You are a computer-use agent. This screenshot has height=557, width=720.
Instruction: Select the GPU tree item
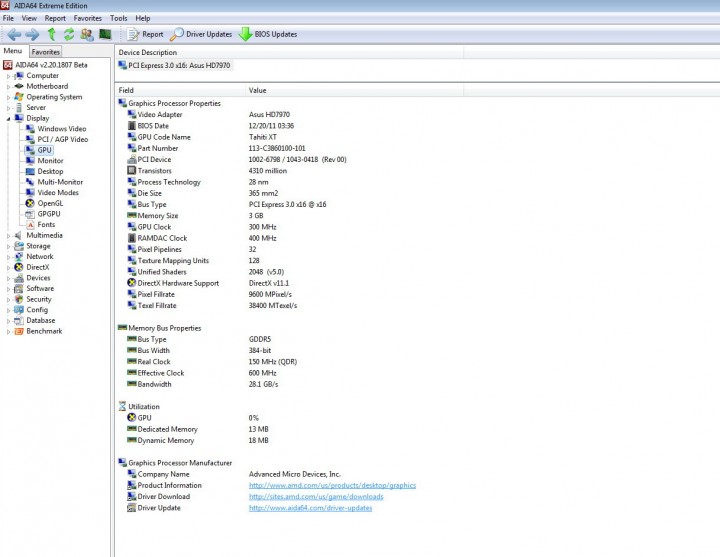click(x=45, y=150)
